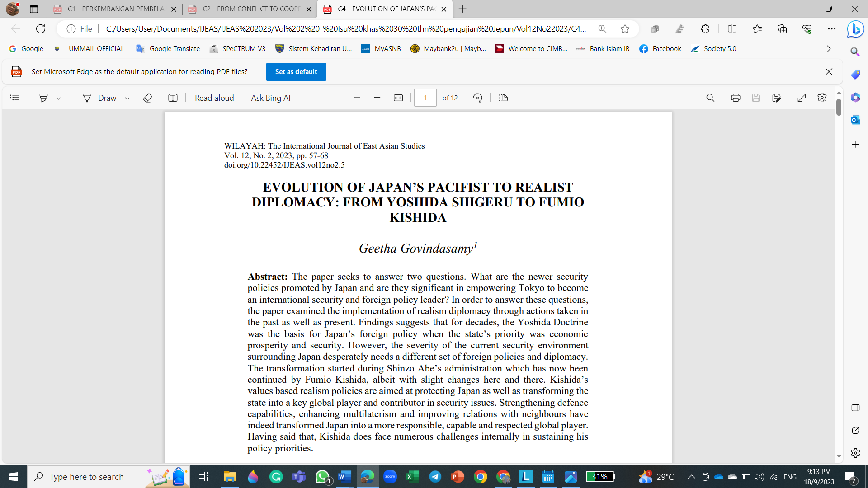This screenshot has width=868, height=488.
Task: Open Edge sidebar settings gear
Action: pyautogui.click(x=855, y=453)
